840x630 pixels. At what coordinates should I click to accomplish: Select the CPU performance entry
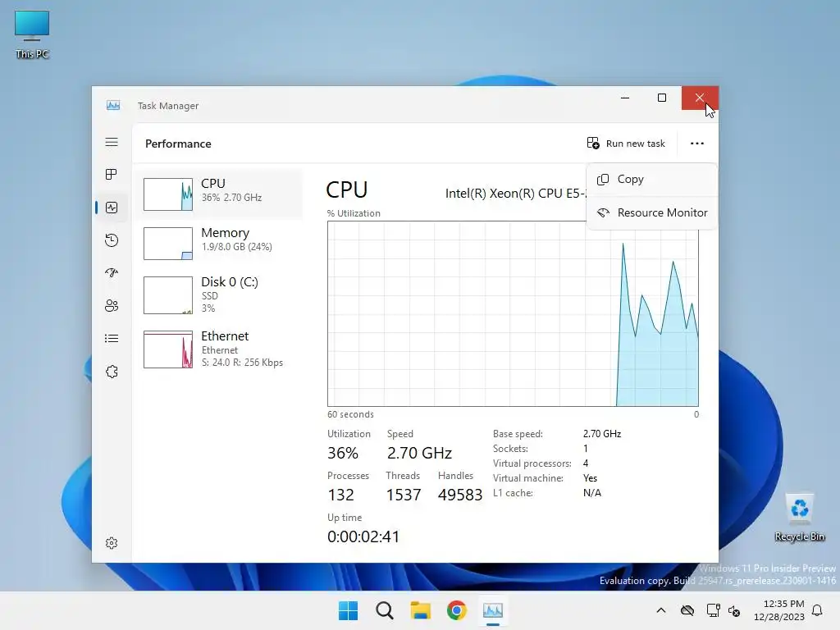click(218, 194)
